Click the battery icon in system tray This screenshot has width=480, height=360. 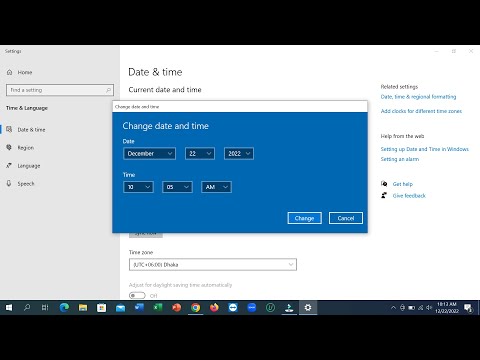point(412,308)
